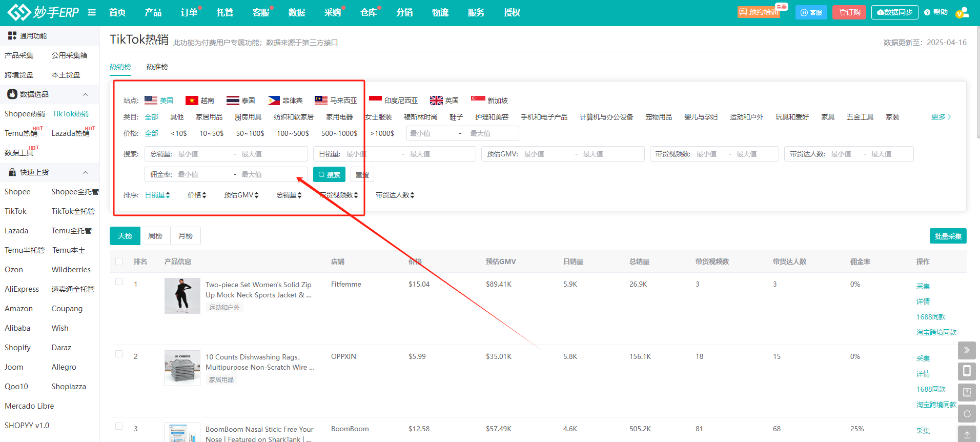
Task: Open Mercado Libre in sidebar
Action: point(29,406)
